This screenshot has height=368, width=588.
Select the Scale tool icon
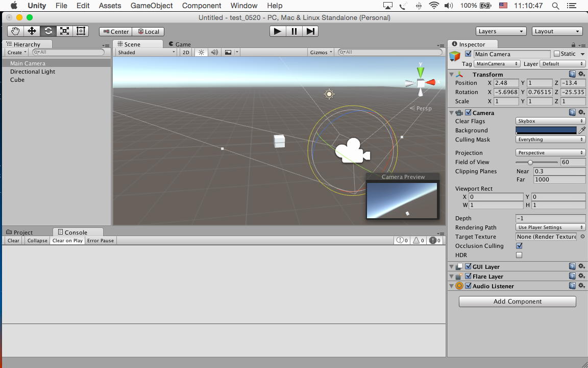tap(64, 31)
